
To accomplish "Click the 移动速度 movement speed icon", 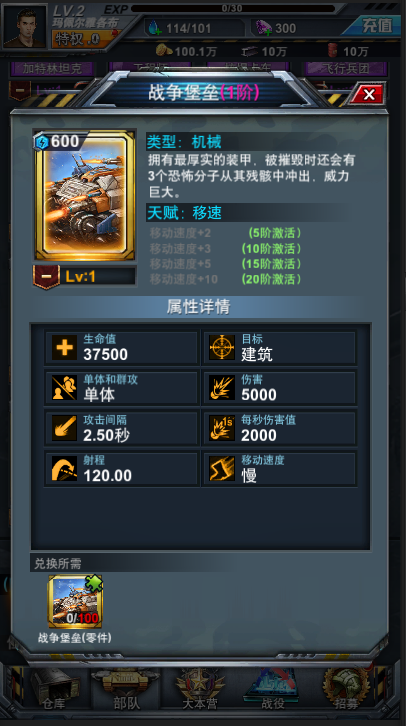I will coord(222,469).
